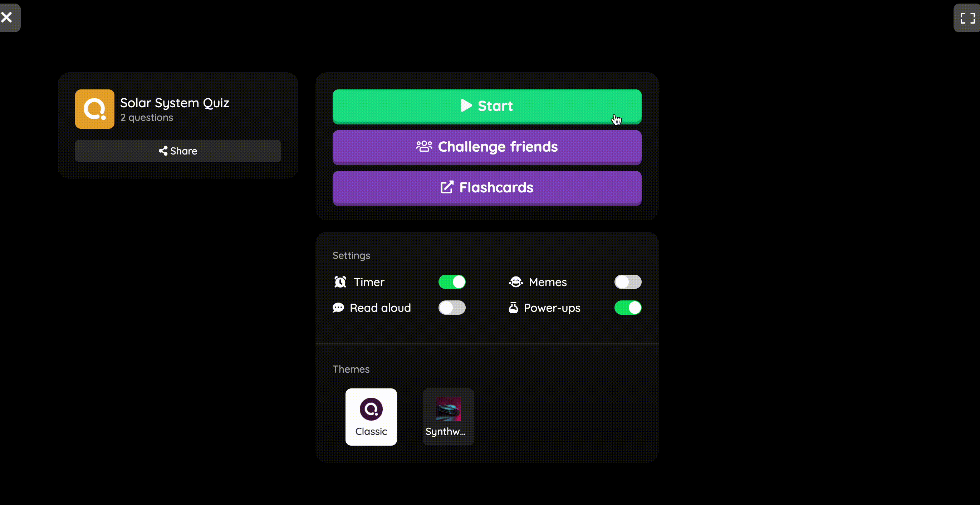Click the alarm clock timer icon
Image resolution: width=980 pixels, height=505 pixels.
339,281
